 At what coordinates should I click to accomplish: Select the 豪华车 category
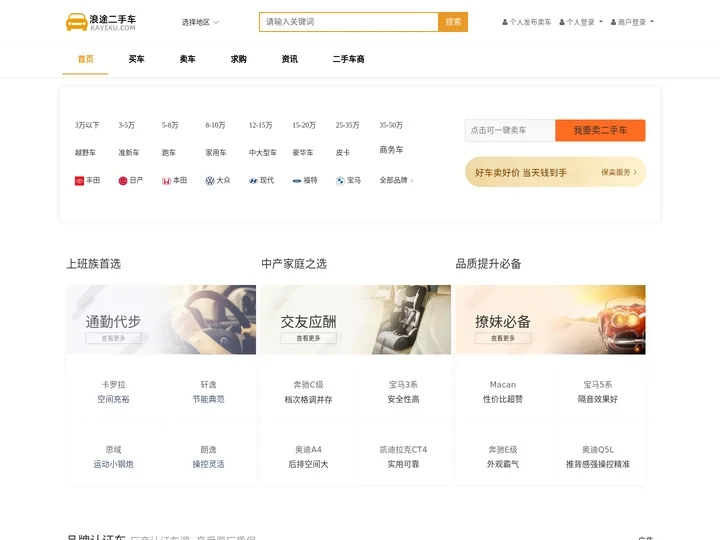point(303,152)
